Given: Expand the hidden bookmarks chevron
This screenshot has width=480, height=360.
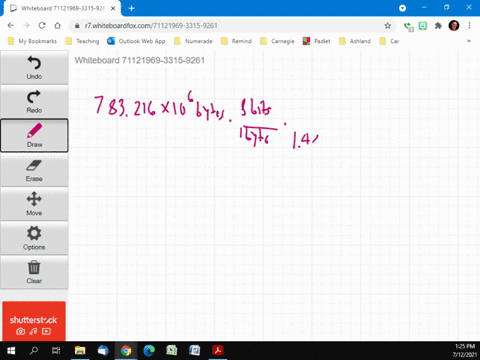Looking at the screenshot, I should tap(469, 41).
